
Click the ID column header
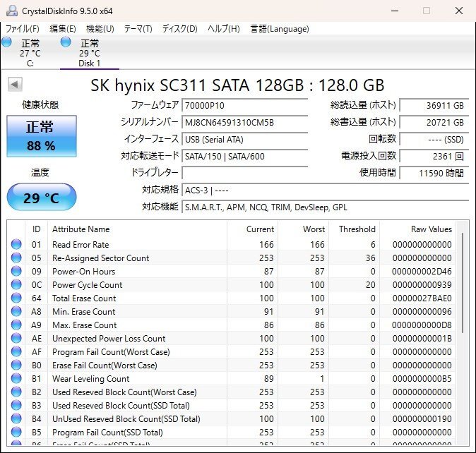(37, 229)
